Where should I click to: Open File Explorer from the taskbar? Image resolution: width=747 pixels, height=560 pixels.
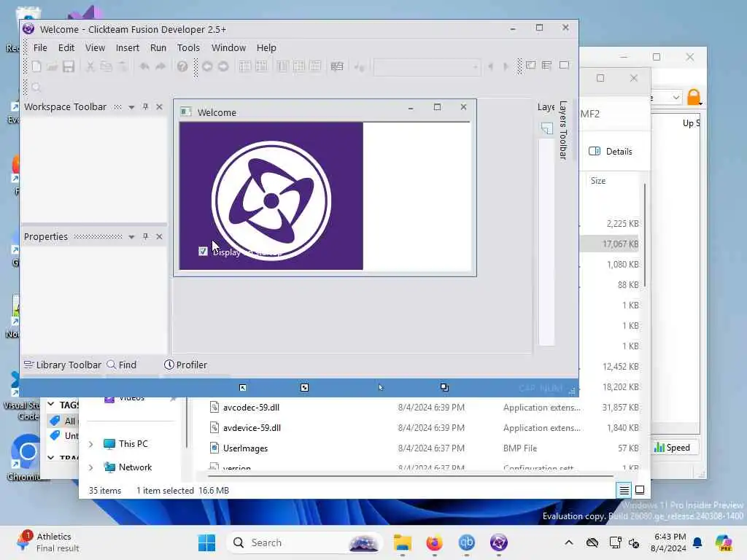[403, 542]
